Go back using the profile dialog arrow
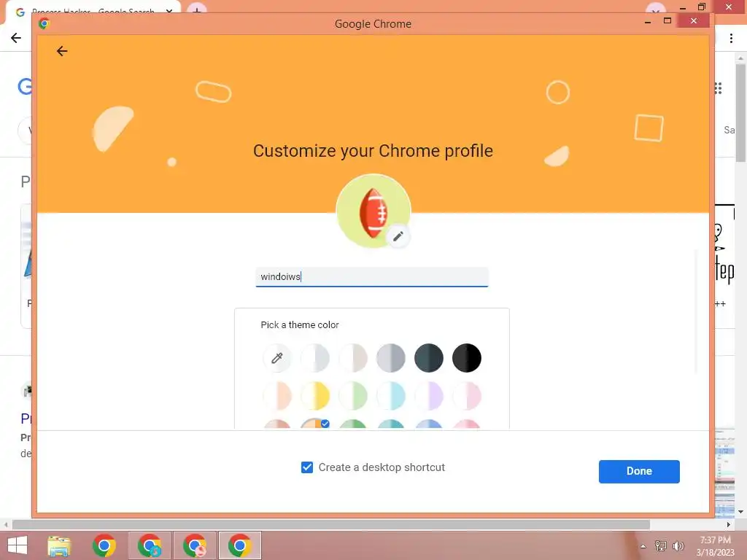 [62, 51]
